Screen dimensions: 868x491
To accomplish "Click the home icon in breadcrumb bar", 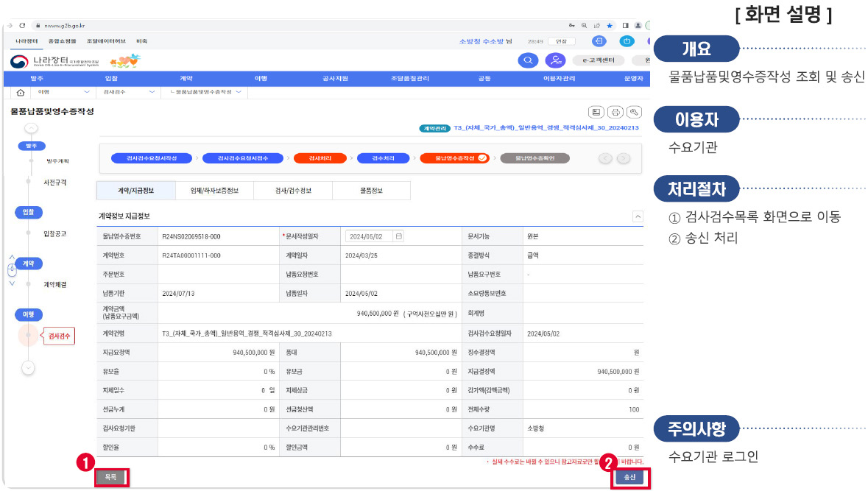I will click(x=21, y=93).
